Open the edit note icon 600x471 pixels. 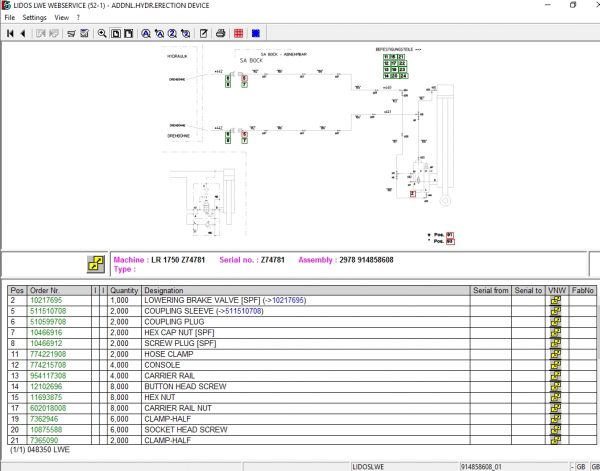pyautogui.click(x=204, y=33)
